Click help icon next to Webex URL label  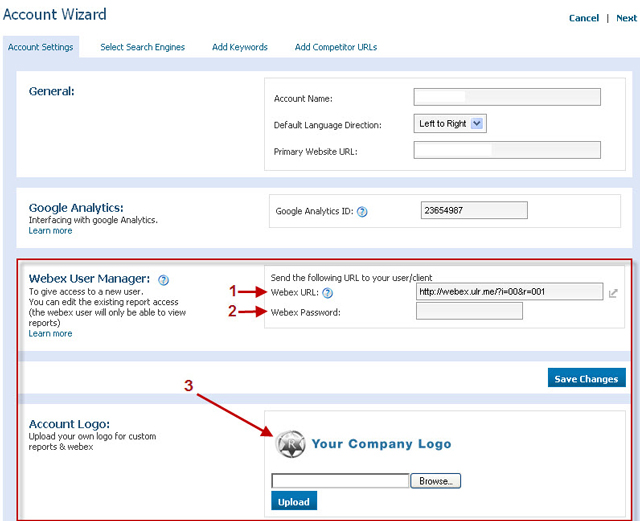(x=327, y=293)
